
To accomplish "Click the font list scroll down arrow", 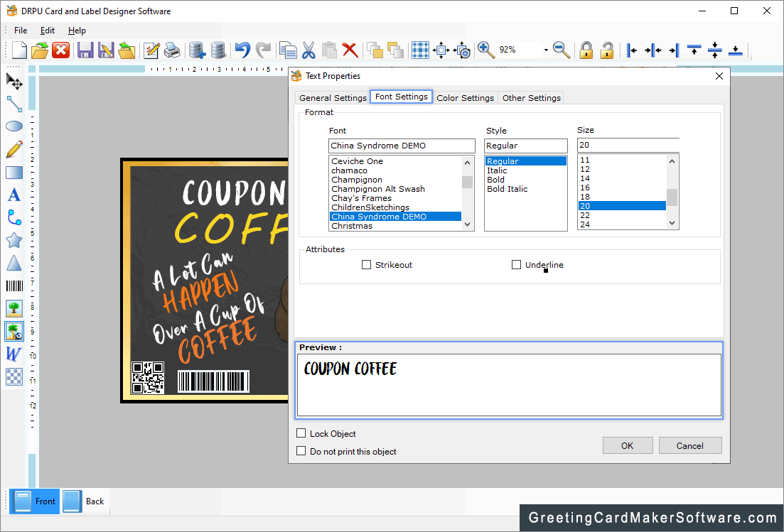I will coord(468,224).
